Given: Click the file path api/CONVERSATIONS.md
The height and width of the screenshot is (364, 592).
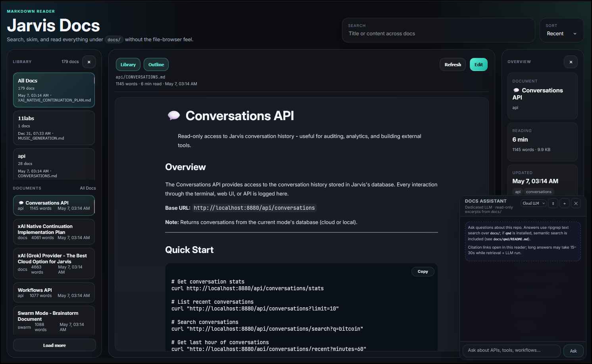Looking at the screenshot, I should tap(140, 77).
